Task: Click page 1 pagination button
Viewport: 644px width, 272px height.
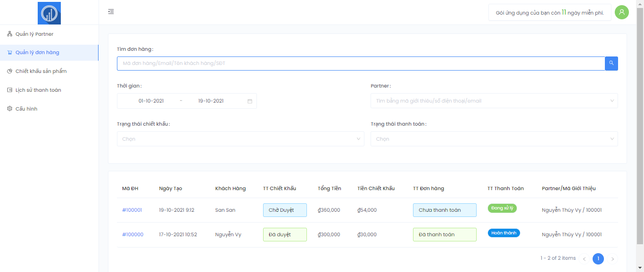Action: (x=598, y=258)
